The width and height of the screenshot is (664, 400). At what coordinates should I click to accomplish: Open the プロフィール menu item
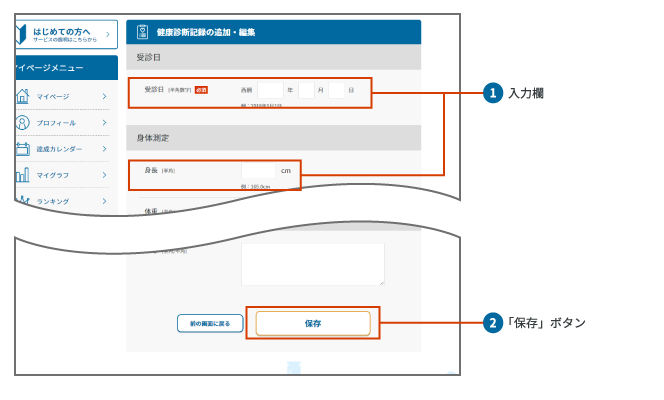pos(56,123)
